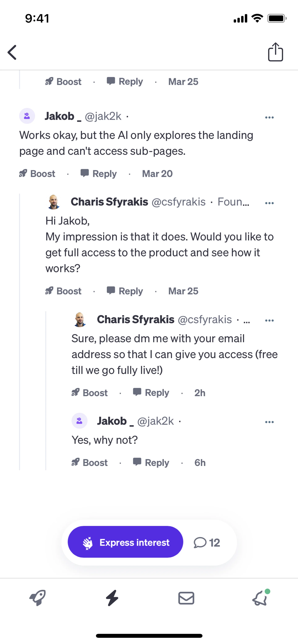Open the lightning bolt tab
This screenshot has height=644, width=298.
coord(112,598)
